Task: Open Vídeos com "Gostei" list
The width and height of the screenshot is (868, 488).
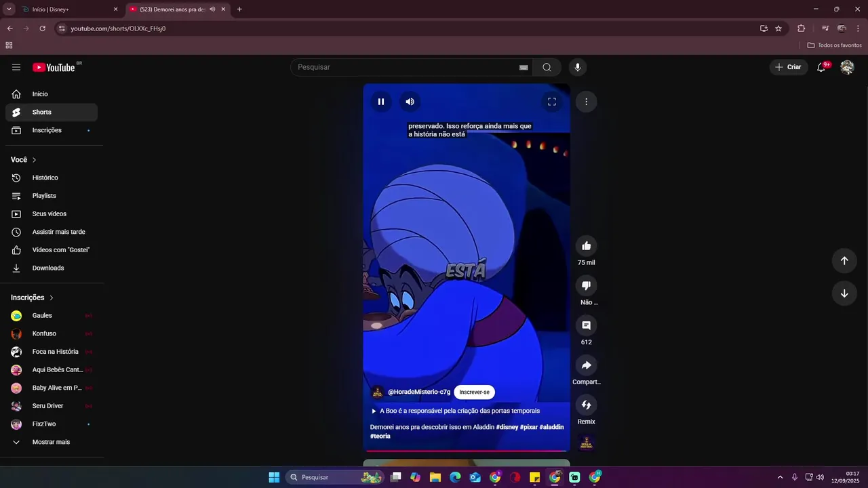Action: point(52,250)
